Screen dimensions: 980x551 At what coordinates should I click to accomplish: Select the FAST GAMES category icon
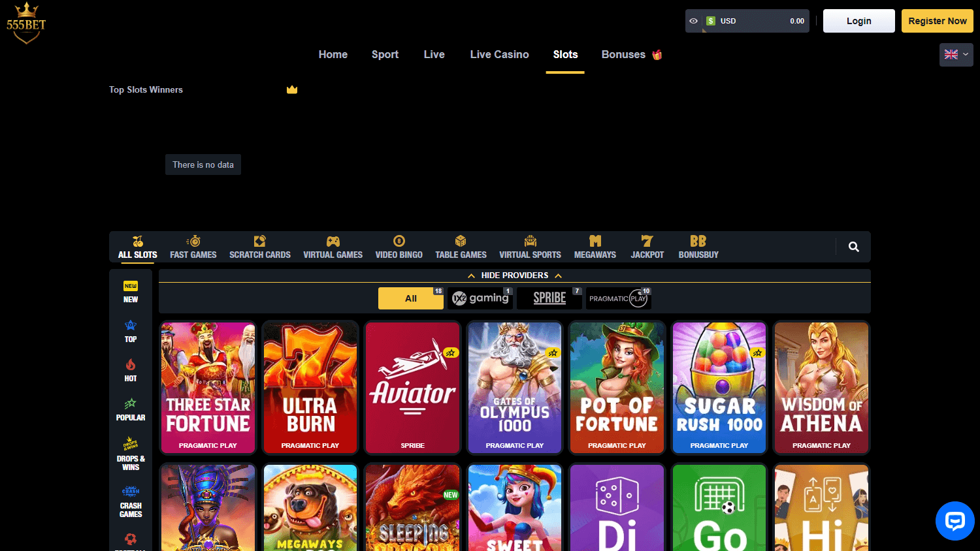click(193, 240)
